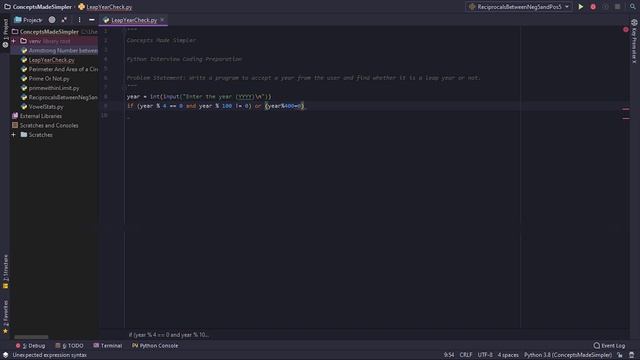Open the ReciprocalsBetweenNeg5andPos5 run configuration dropdown
This screenshot has height=360, width=640.
[x=519, y=7]
